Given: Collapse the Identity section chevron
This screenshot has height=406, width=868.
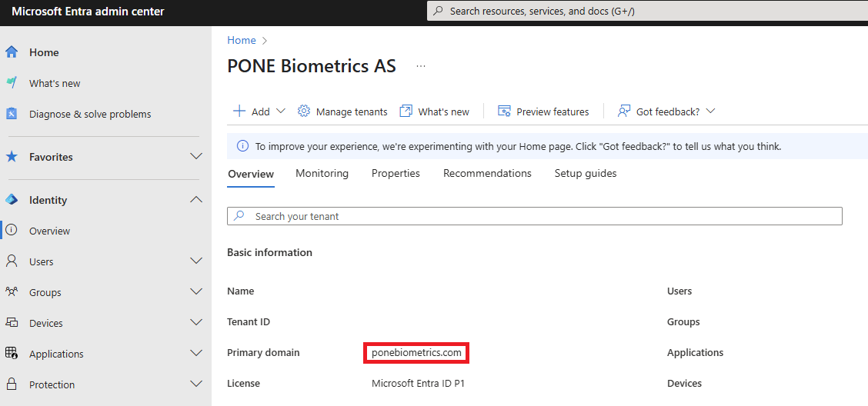Looking at the screenshot, I should (x=196, y=200).
